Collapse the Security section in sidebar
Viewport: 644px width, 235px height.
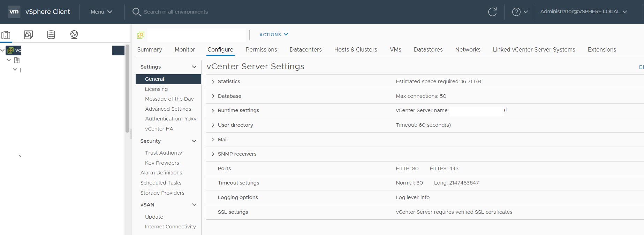[x=194, y=141]
